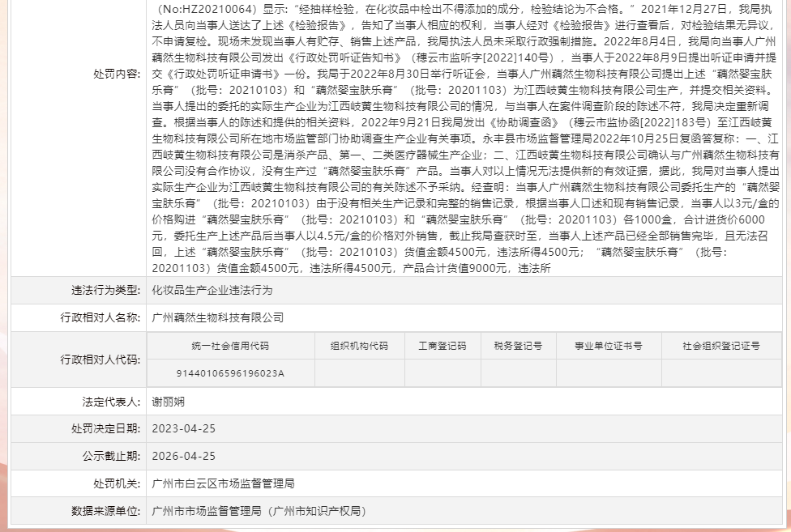Screen dimensions: 791x532
Task: Click the 处罚内容 row label
Action: (x=117, y=74)
